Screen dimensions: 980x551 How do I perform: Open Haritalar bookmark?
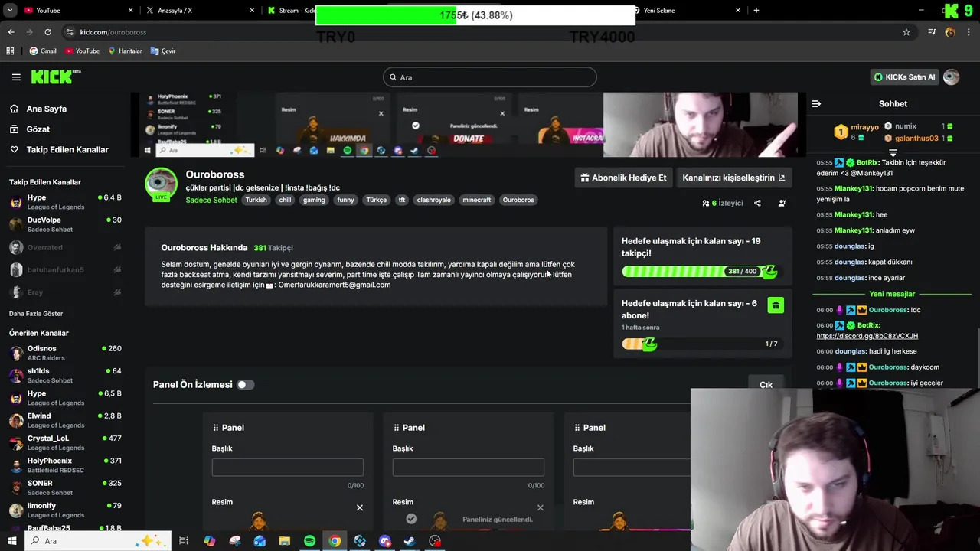click(125, 51)
